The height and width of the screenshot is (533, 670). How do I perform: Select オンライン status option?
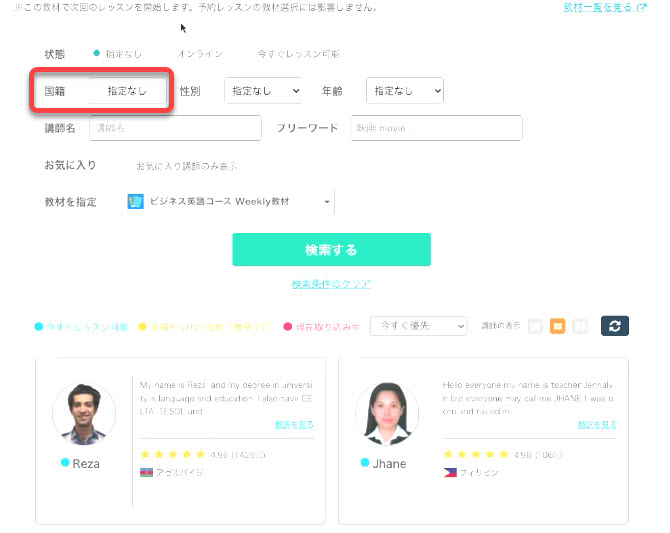tap(200, 54)
